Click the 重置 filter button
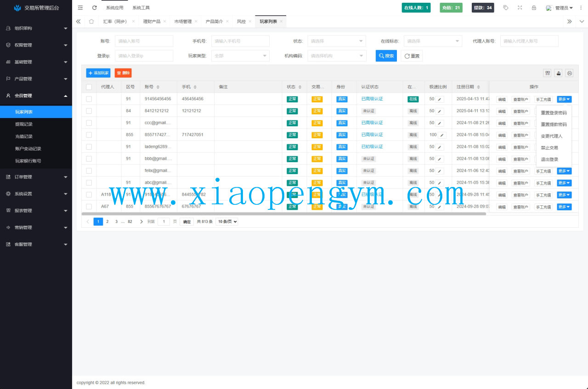The height and width of the screenshot is (389, 588). click(412, 56)
